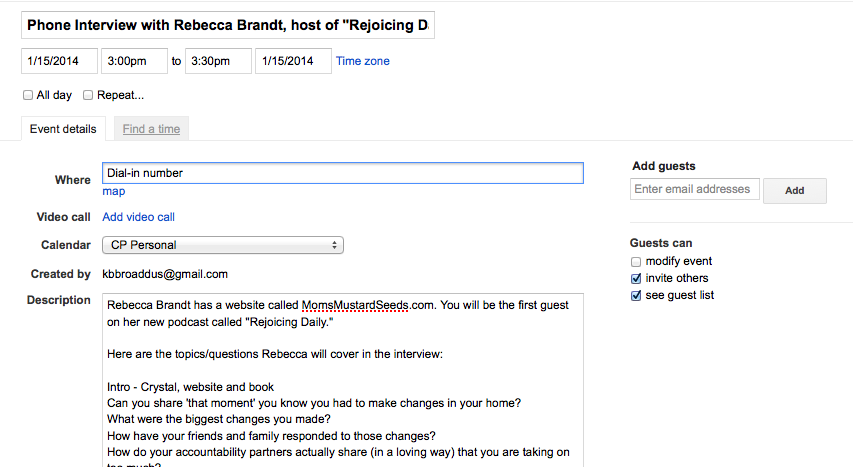Select the 3:30pm end time field
This screenshot has width=853, height=467.
218,61
